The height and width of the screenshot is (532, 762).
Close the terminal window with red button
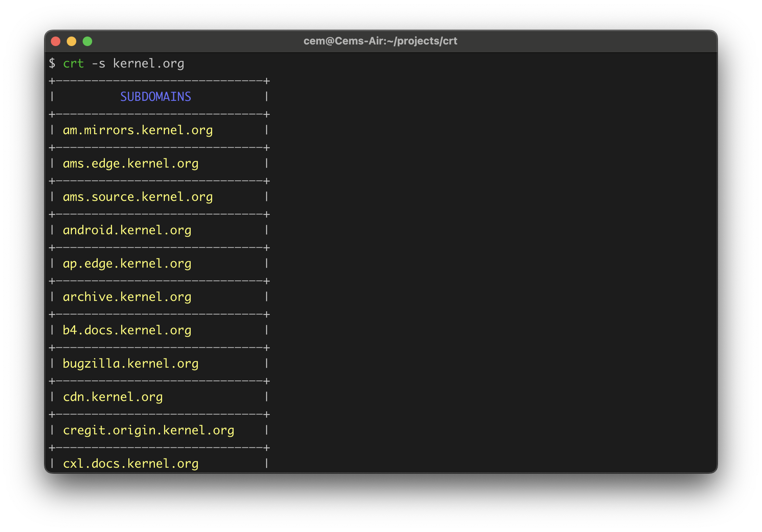(x=56, y=41)
